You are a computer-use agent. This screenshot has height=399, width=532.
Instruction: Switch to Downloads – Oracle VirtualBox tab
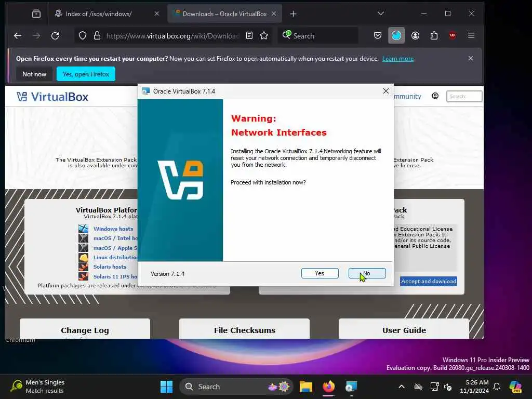(224, 14)
